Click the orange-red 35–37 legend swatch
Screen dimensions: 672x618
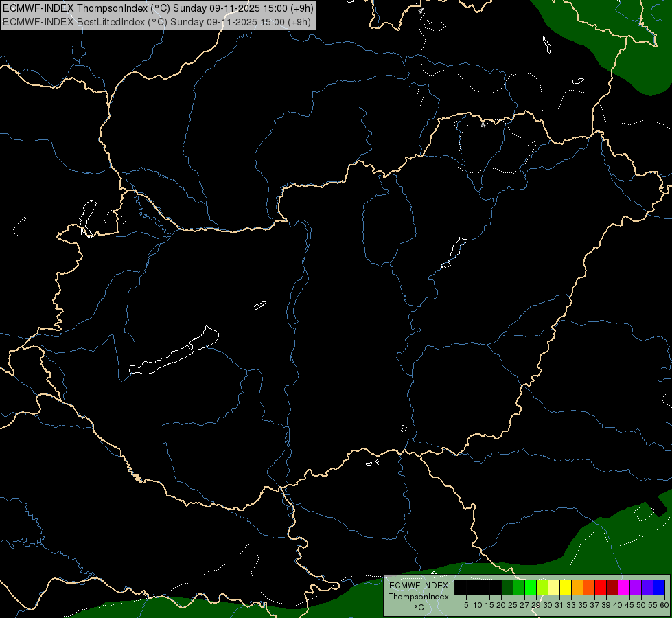(x=589, y=587)
